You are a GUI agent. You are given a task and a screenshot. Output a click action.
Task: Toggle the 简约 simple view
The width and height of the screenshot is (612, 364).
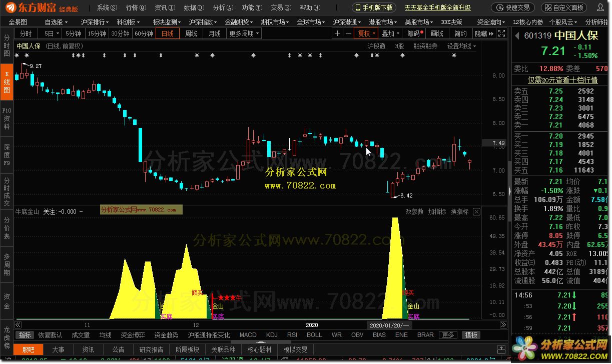(x=460, y=33)
